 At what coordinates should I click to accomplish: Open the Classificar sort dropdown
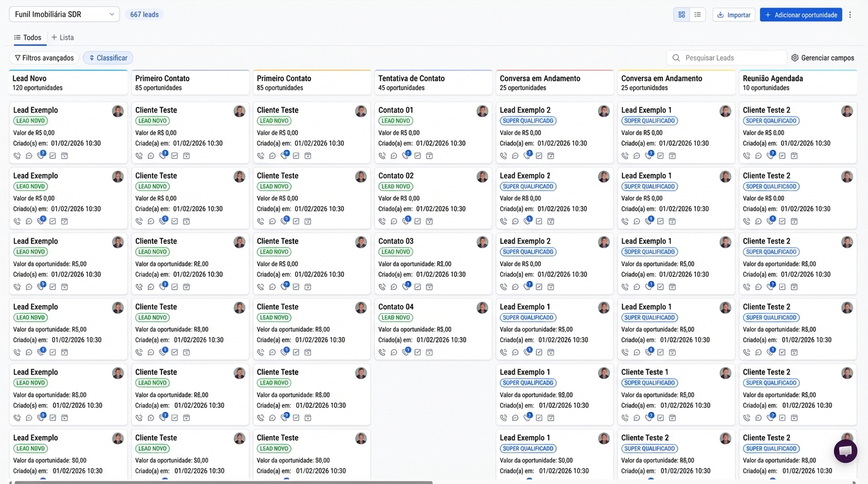[x=108, y=58]
